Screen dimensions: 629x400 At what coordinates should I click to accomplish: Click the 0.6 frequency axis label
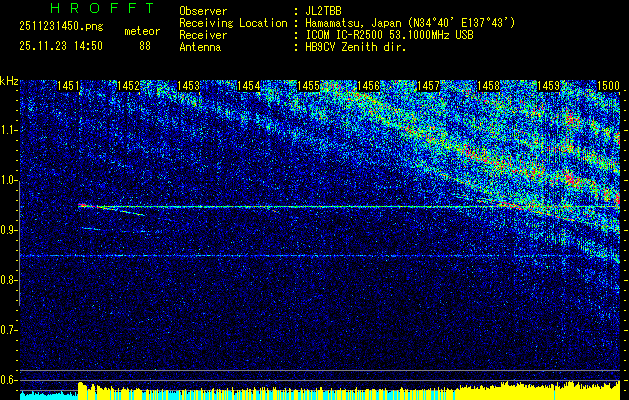point(9,379)
